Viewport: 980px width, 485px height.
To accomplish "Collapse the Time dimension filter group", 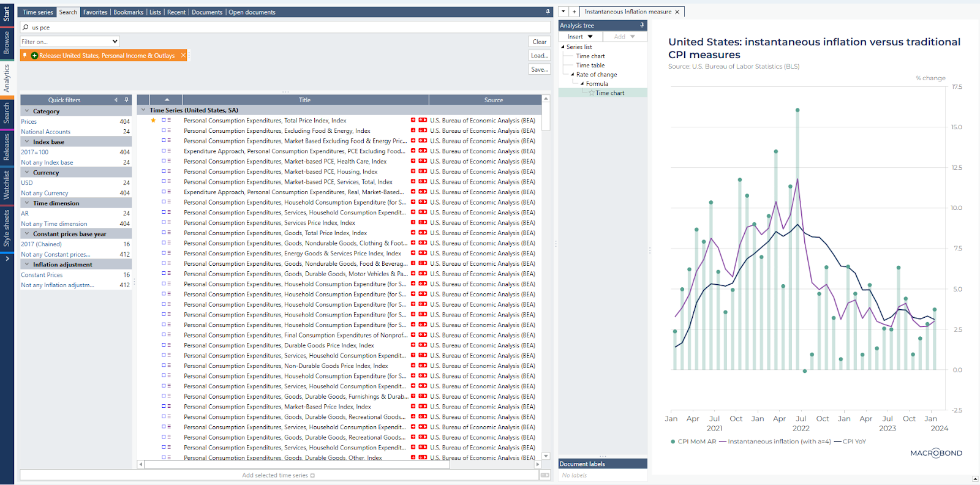I will click(x=27, y=203).
